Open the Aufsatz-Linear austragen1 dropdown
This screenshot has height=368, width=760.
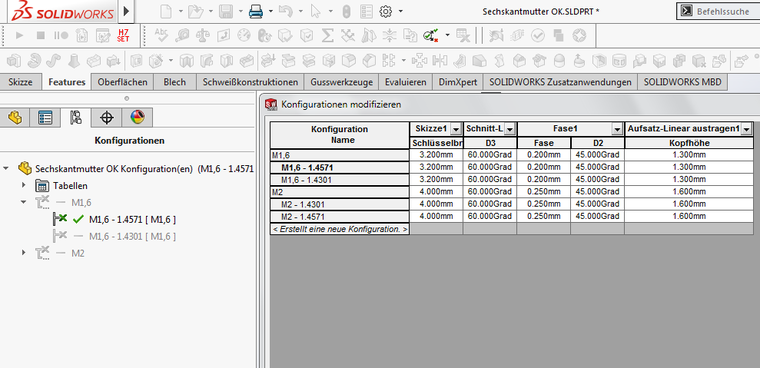746,129
